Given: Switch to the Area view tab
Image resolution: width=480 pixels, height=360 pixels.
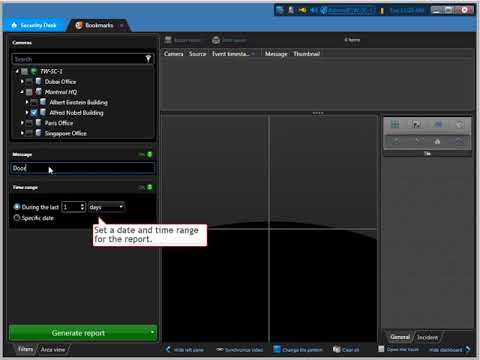Looking at the screenshot, I should tap(53, 349).
